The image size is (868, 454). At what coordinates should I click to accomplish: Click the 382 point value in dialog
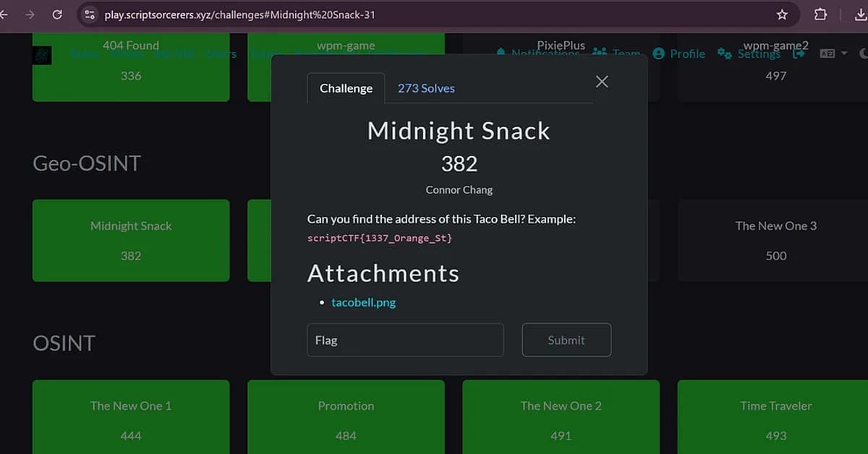pyautogui.click(x=459, y=163)
